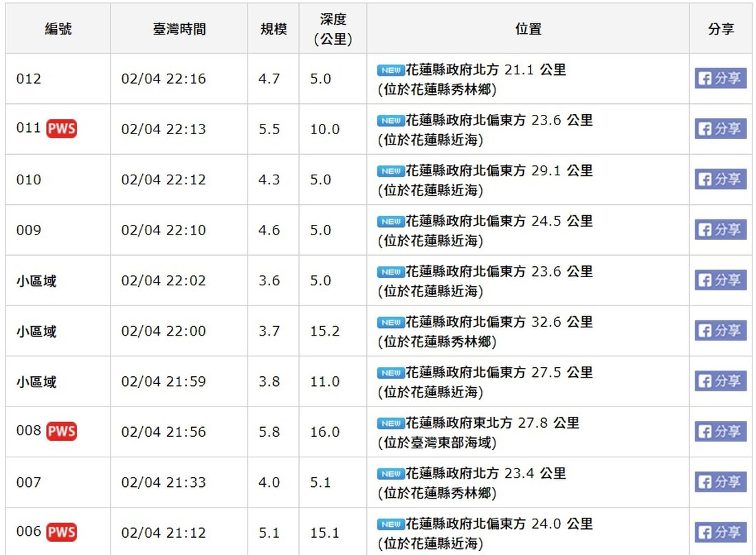Click the 位置 column header
This screenshot has width=756, height=555.
528,29
